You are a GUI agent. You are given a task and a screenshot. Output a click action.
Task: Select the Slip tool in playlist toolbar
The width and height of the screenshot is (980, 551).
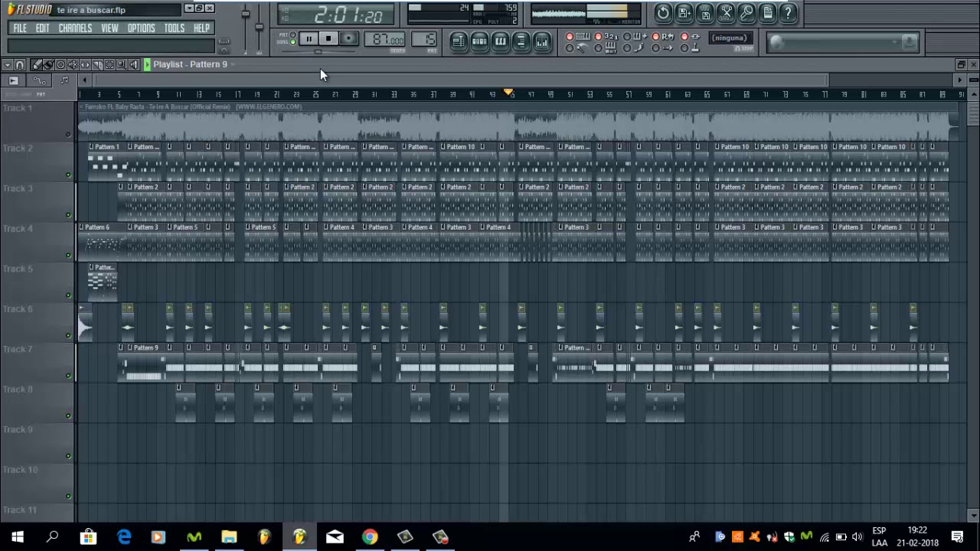[85, 65]
